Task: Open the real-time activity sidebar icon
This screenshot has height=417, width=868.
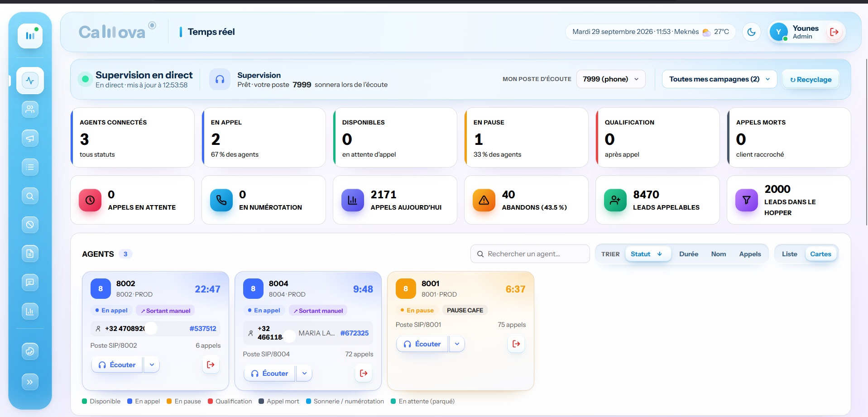Action: pyautogui.click(x=30, y=81)
